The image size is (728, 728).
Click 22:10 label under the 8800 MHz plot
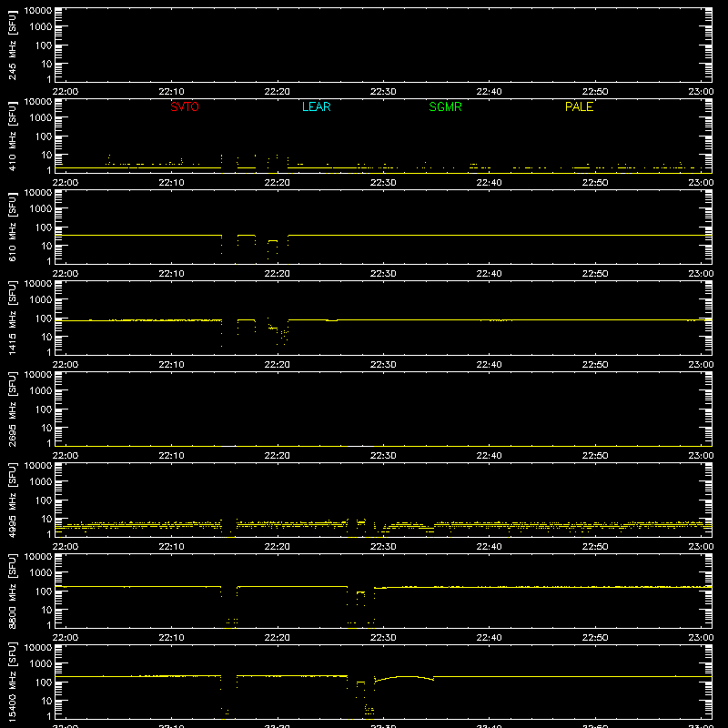tap(171, 638)
